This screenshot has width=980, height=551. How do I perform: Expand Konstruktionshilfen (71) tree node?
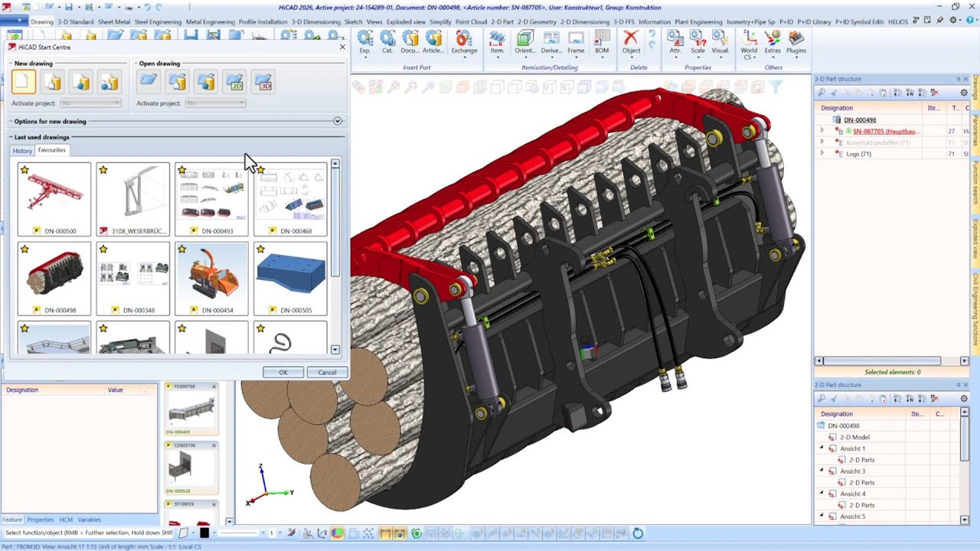point(822,142)
